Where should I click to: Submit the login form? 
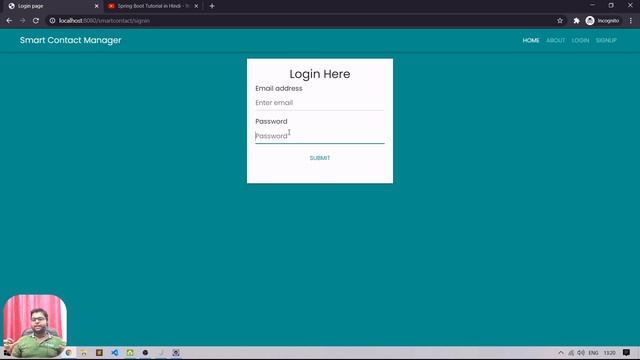[320, 158]
